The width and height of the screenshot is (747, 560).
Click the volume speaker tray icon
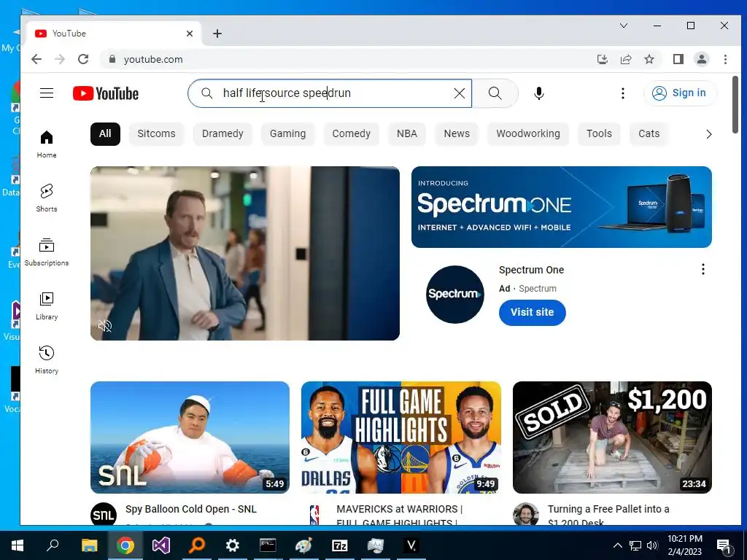tap(652, 545)
